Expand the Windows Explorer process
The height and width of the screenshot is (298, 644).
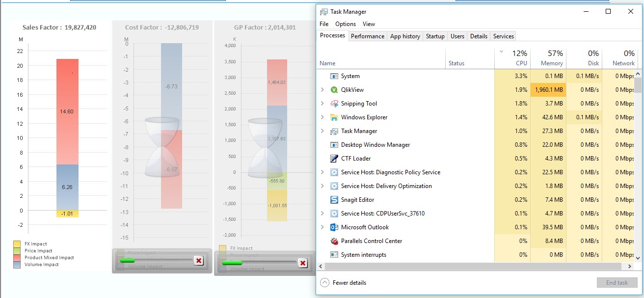(x=322, y=117)
